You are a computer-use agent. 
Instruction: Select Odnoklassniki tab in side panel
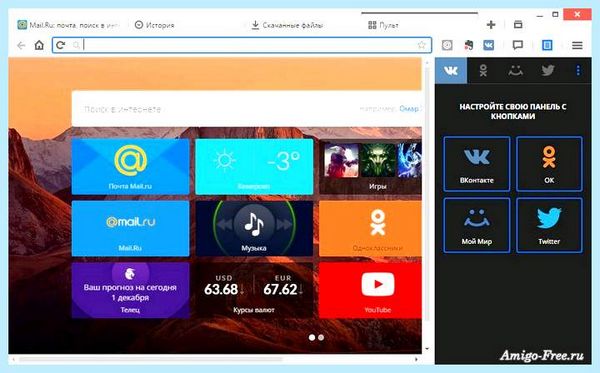tap(483, 70)
